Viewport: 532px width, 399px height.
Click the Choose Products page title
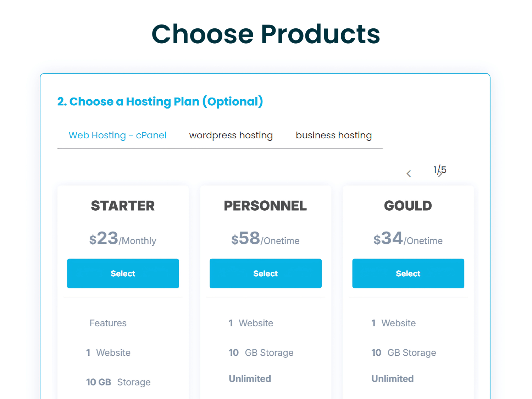[x=266, y=34]
